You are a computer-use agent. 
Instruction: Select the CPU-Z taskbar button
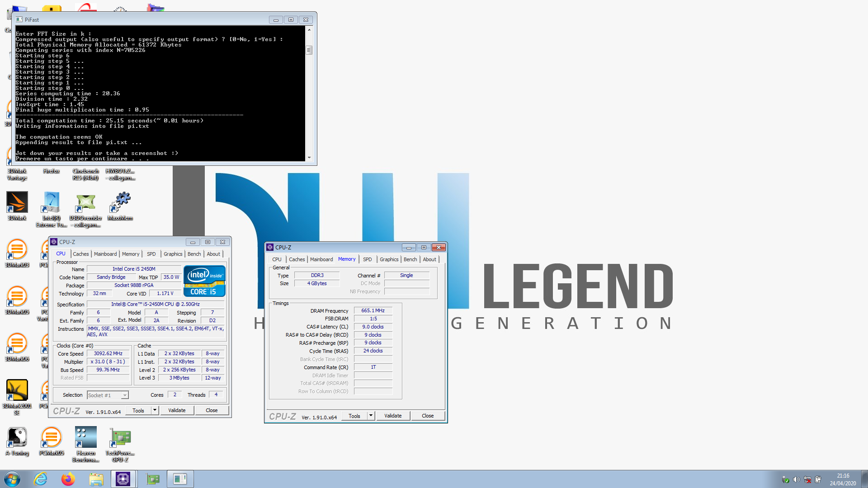123,479
